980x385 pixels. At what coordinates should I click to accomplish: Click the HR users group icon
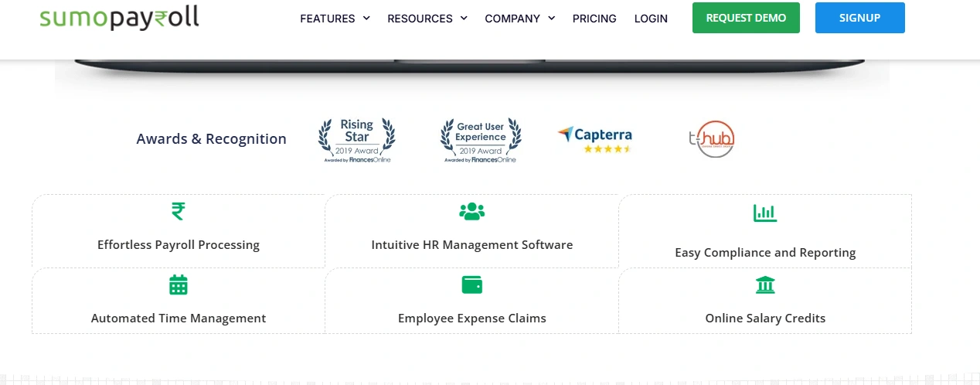471,211
